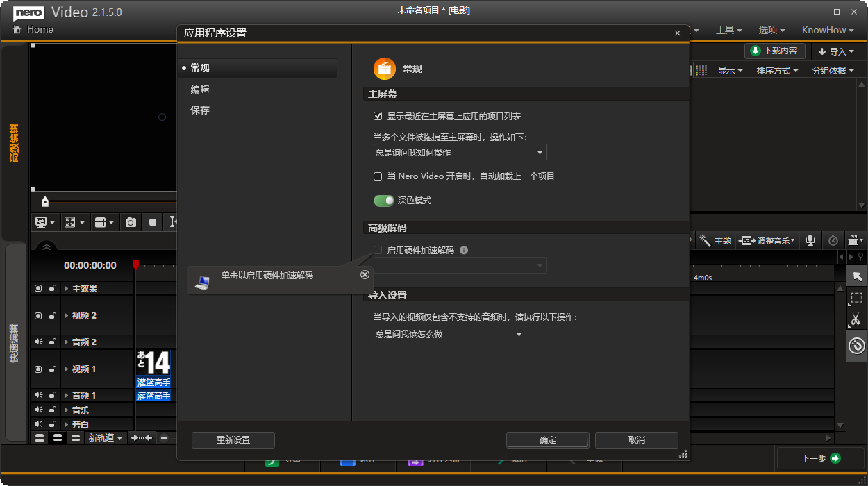
Task: Click the Home icon in the top bar
Action: 17,30
